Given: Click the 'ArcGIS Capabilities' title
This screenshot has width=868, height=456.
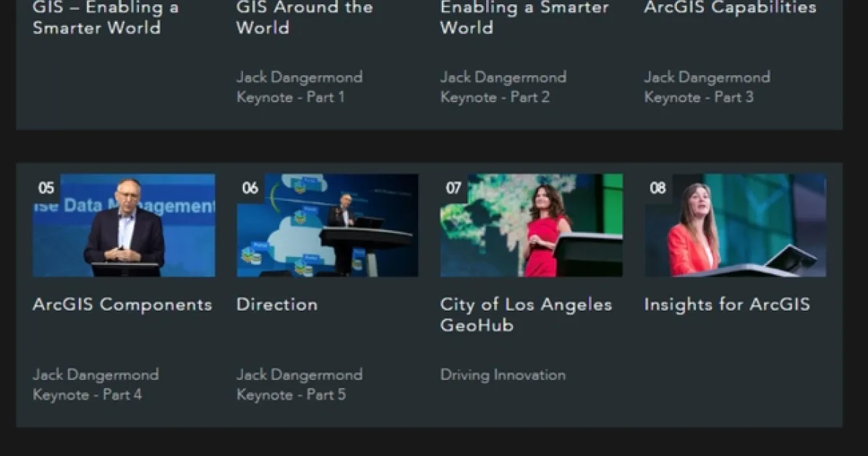Looking at the screenshot, I should [x=731, y=8].
